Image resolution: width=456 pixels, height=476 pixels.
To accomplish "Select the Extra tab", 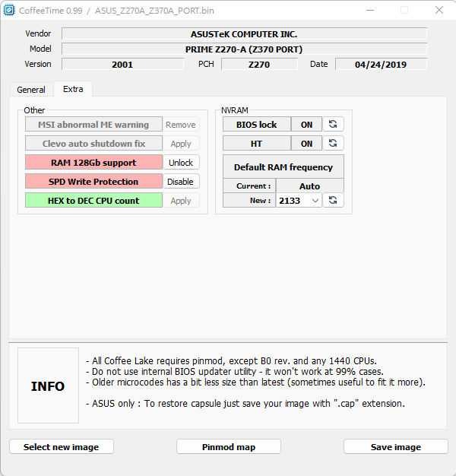I will pyautogui.click(x=73, y=89).
